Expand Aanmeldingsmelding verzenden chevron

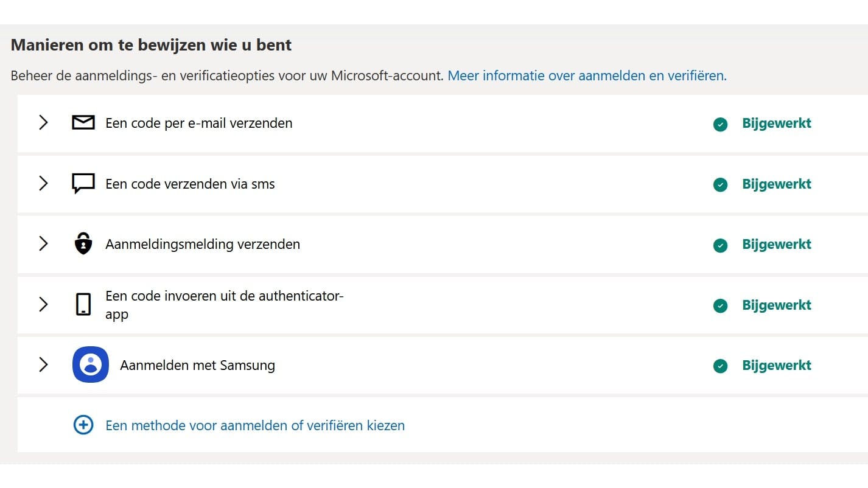43,244
